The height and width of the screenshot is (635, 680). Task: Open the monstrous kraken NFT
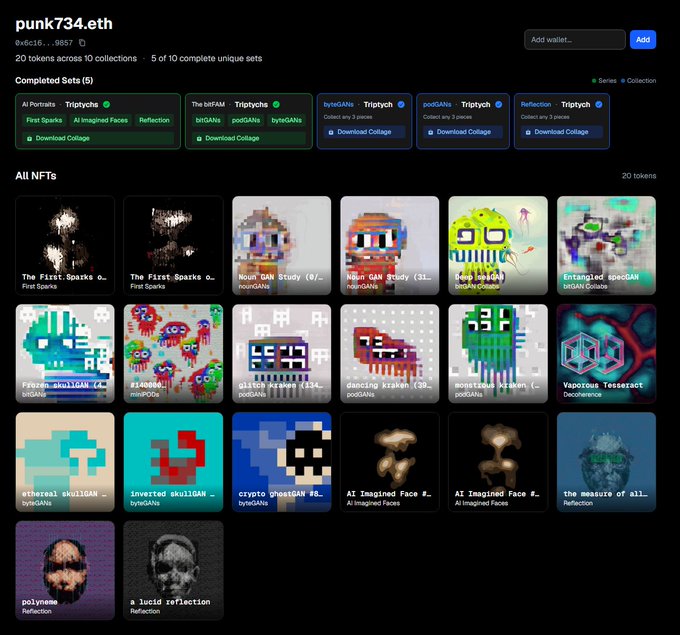[498, 354]
